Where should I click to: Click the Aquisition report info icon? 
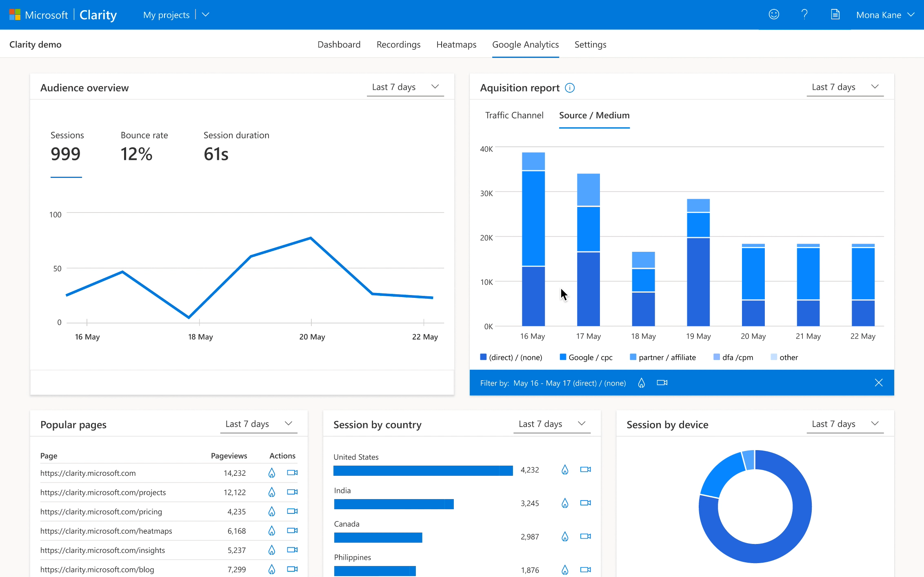(570, 88)
